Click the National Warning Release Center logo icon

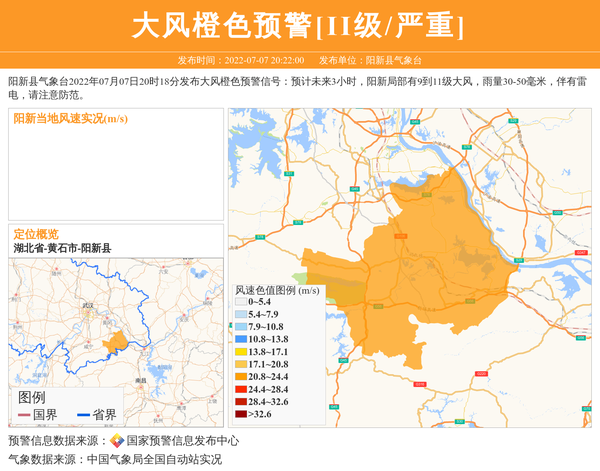pos(117,441)
